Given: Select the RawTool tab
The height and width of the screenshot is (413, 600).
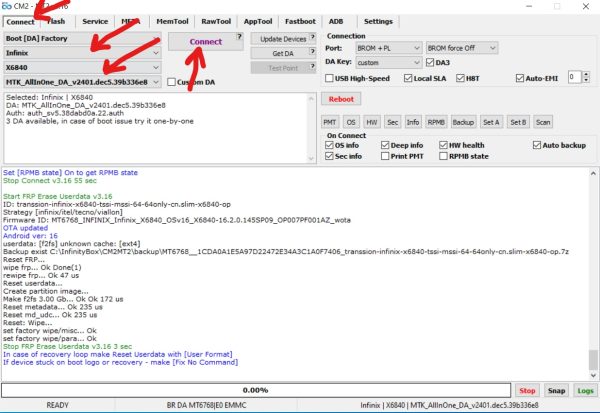Looking at the screenshot, I should pyautogui.click(x=216, y=21).
